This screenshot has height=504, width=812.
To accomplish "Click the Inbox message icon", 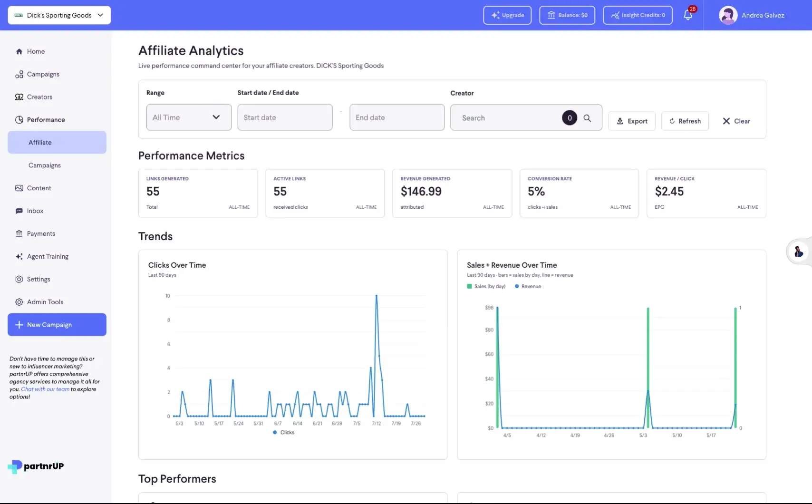I will click(x=19, y=211).
